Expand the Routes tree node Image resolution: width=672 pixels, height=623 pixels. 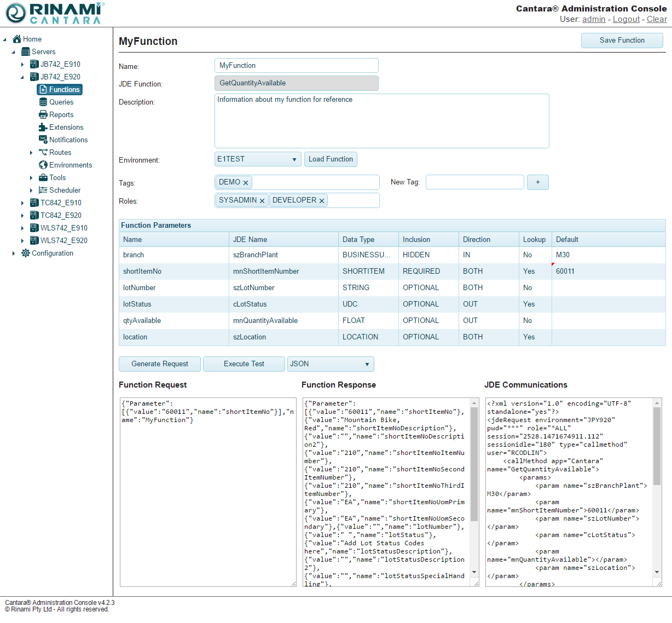[x=31, y=153]
